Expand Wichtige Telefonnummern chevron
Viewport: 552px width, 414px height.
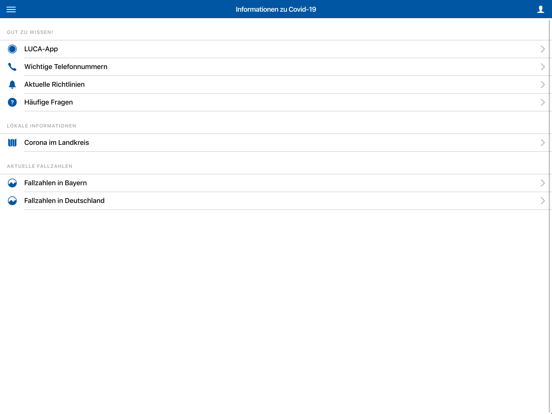[x=542, y=67]
